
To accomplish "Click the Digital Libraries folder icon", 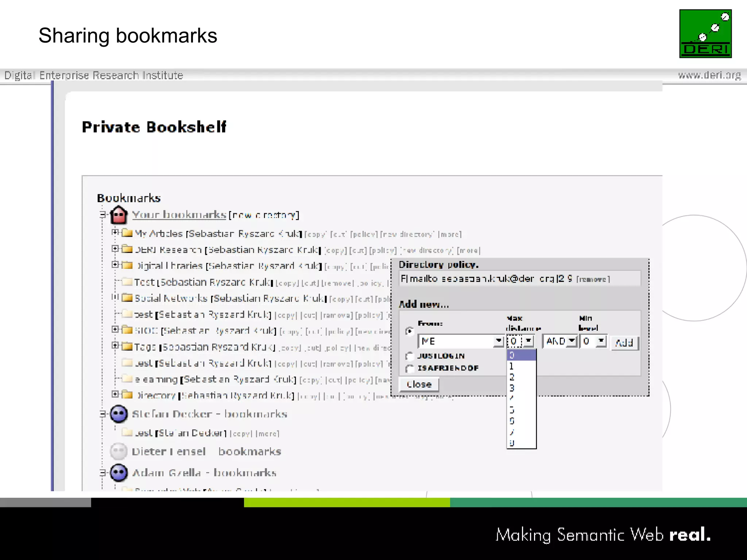I will (x=127, y=265).
